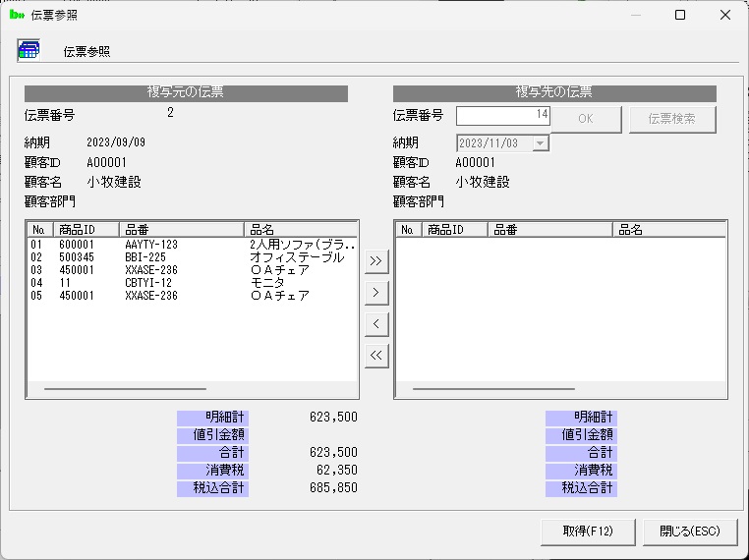Maximize the 伝票参照 window

680,15
